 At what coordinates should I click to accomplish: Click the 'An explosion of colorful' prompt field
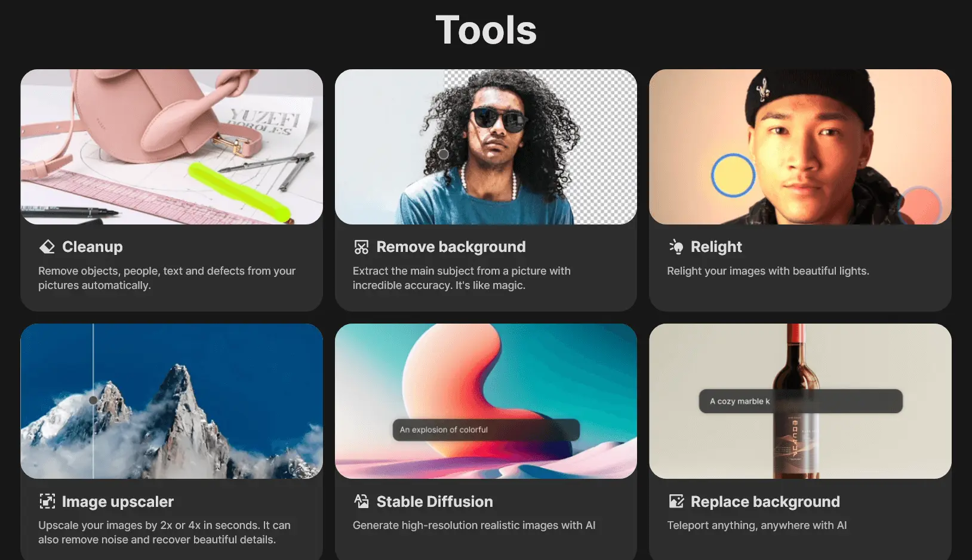(486, 430)
